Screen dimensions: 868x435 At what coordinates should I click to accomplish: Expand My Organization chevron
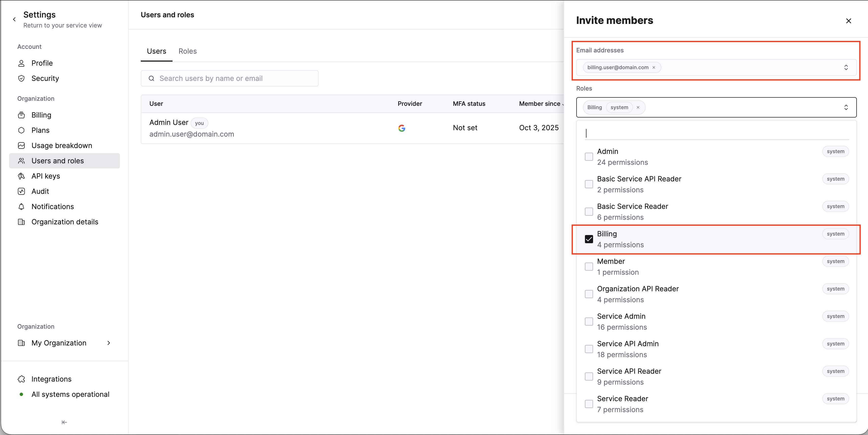[x=108, y=343]
